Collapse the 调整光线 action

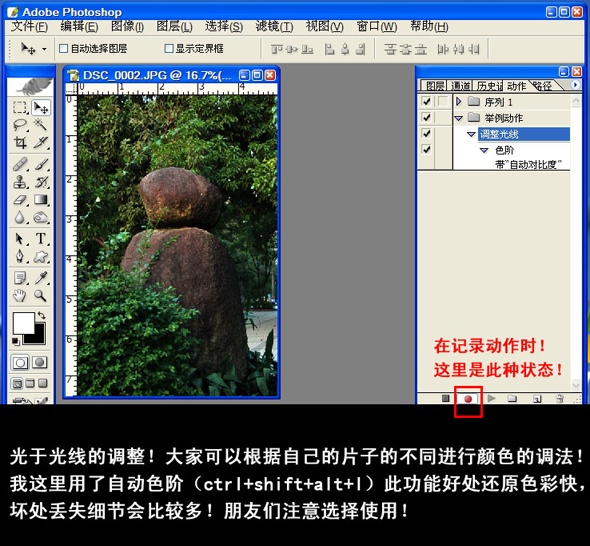pyautogui.click(x=471, y=134)
